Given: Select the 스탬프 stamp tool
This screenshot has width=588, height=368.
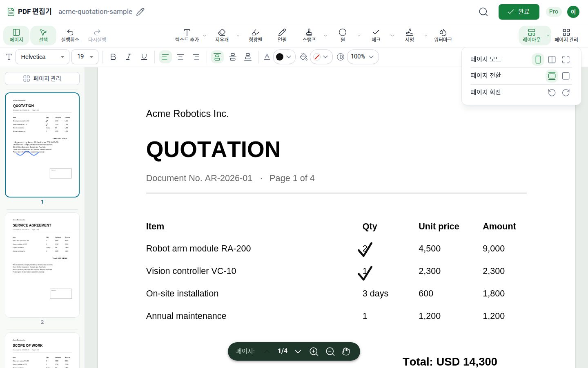Looking at the screenshot, I should click(309, 36).
